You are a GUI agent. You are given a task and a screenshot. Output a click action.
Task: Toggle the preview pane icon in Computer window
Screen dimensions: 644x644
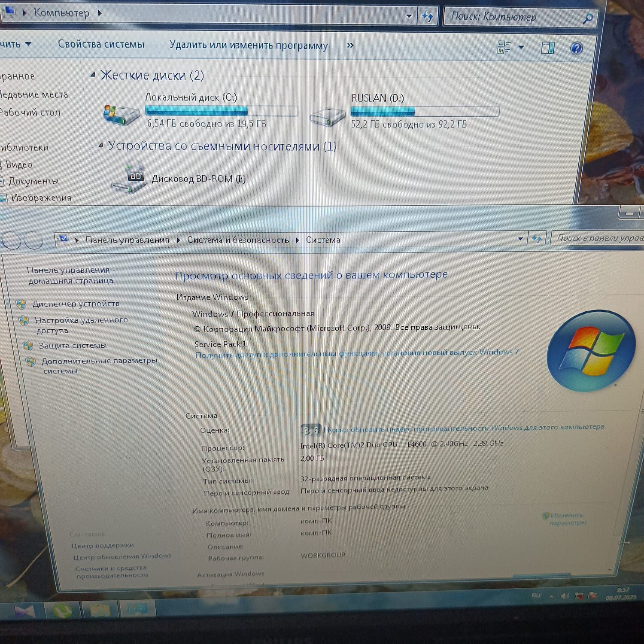(547, 48)
